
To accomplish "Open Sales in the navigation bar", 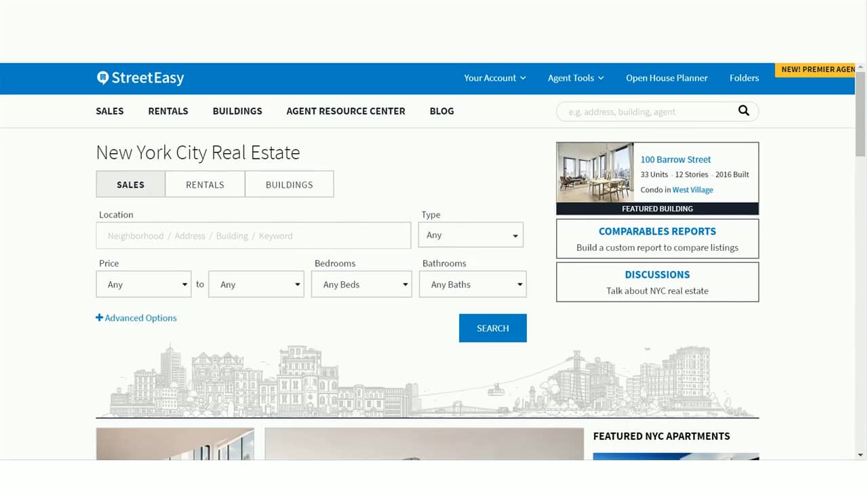I will click(x=110, y=111).
